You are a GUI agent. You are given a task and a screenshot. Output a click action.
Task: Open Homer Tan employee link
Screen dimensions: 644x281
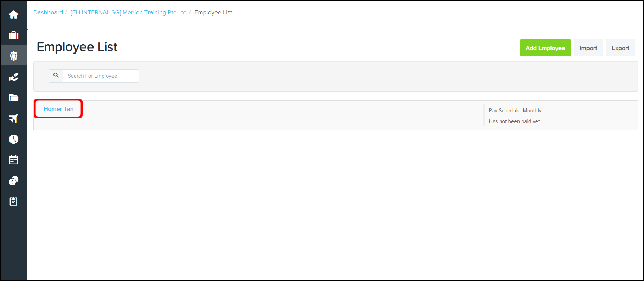click(59, 109)
